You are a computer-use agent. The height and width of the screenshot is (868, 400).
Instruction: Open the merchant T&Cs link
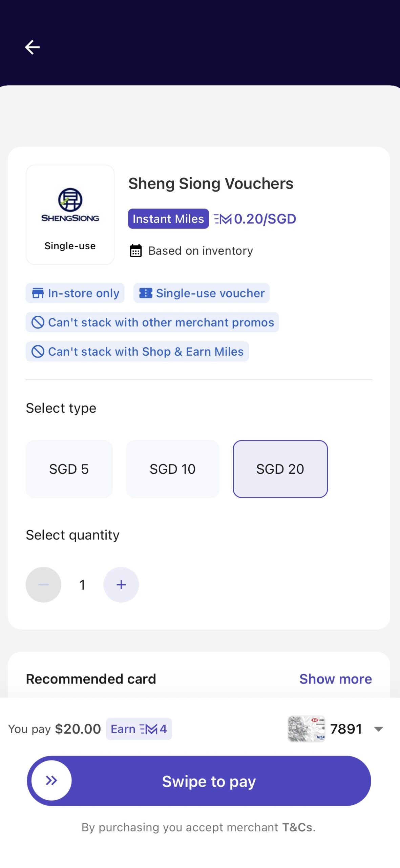(297, 827)
